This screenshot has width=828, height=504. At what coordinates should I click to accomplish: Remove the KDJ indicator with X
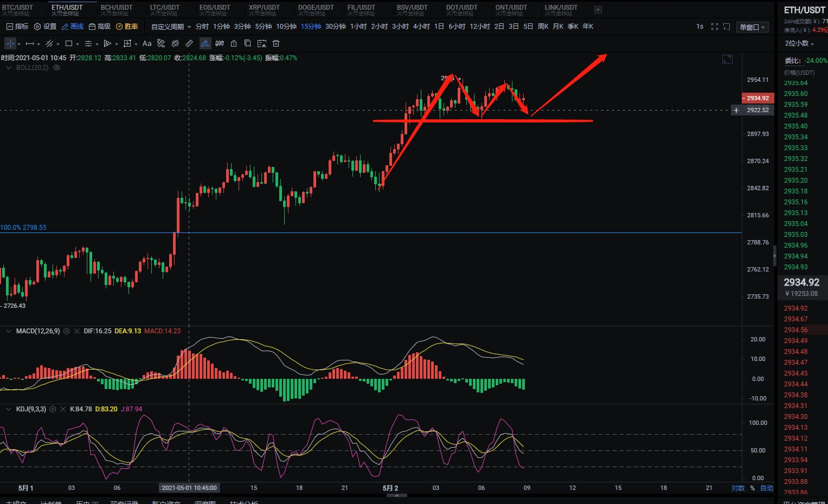[62, 409]
